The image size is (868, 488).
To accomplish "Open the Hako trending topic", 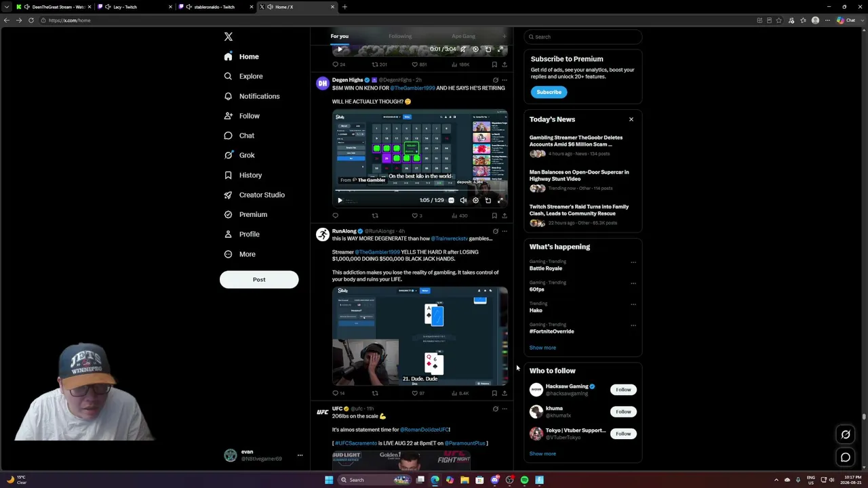I will (536, 310).
